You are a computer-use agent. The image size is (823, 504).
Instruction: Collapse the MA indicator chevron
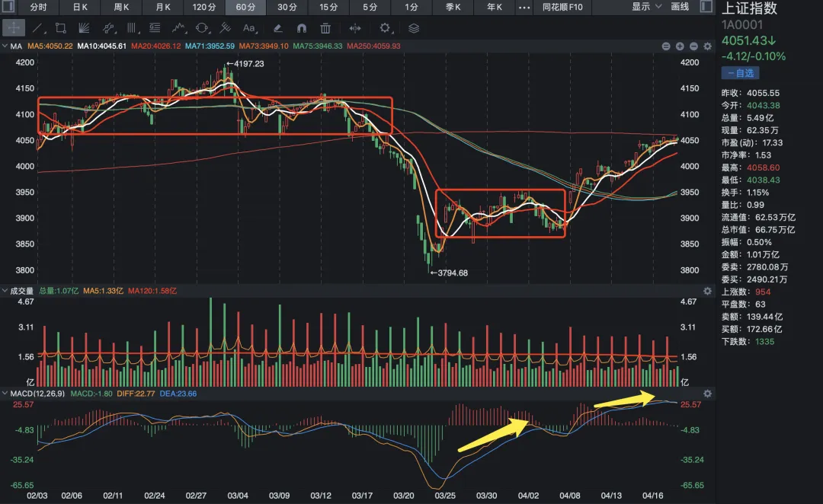[5, 46]
